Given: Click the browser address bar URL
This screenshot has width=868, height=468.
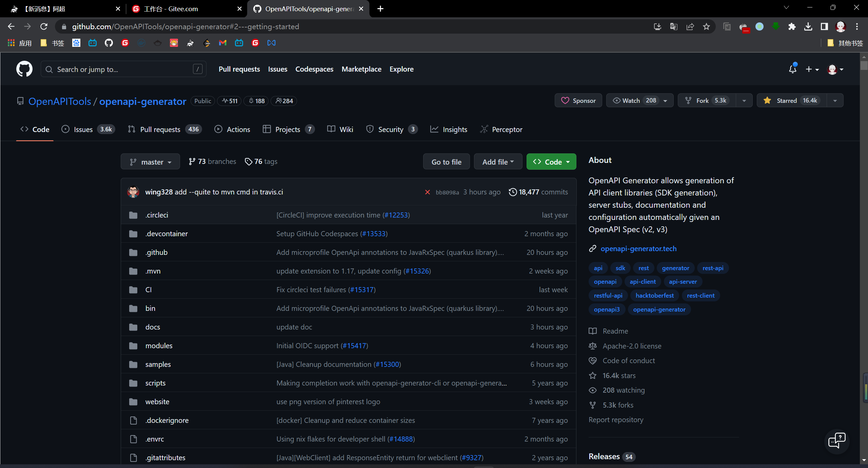Looking at the screenshot, I should coord(185,26).
